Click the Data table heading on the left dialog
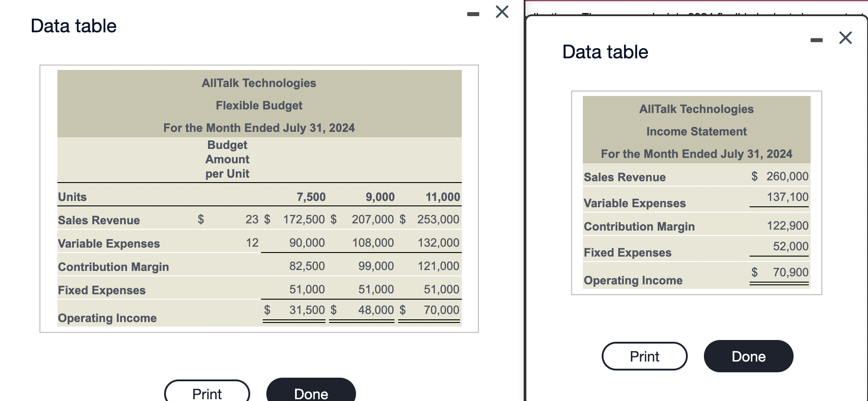This screenshot has width=868, height=401. click(x=73, y=26)
